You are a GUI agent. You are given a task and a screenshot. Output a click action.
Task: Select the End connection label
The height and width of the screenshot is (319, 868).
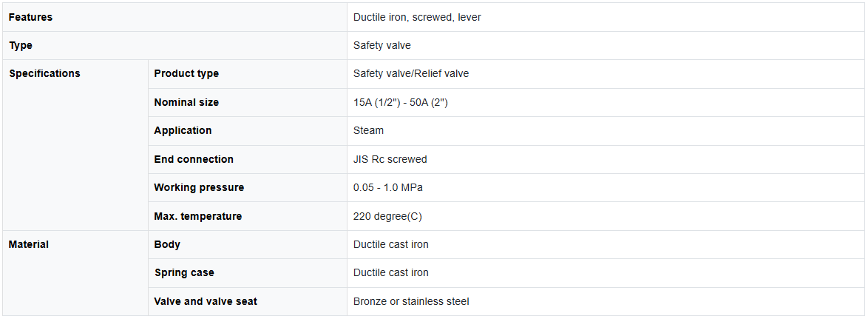coord(194,159)
